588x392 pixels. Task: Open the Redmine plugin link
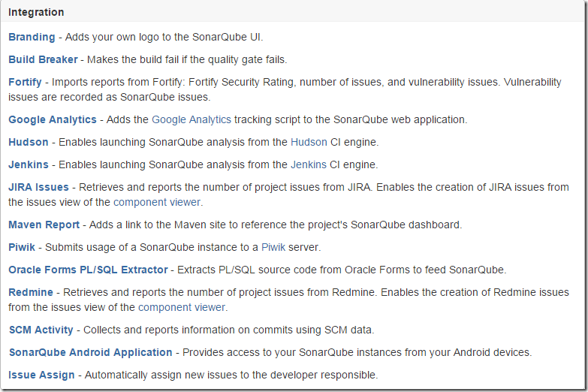tap(31, 292)
